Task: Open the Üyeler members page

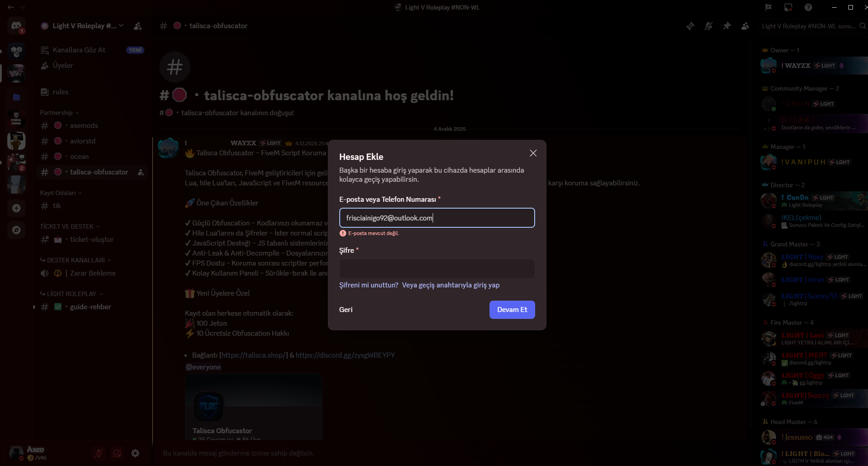Action: [x=92, y=66]
